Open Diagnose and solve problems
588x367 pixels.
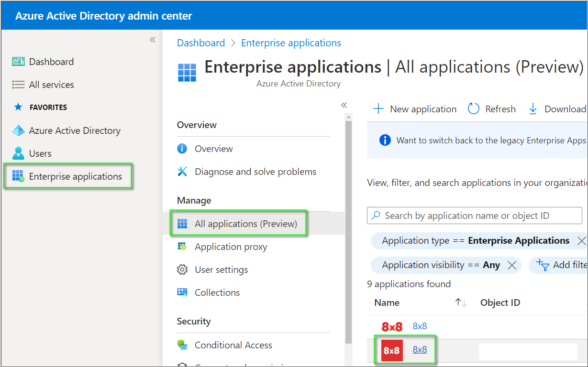255,172
